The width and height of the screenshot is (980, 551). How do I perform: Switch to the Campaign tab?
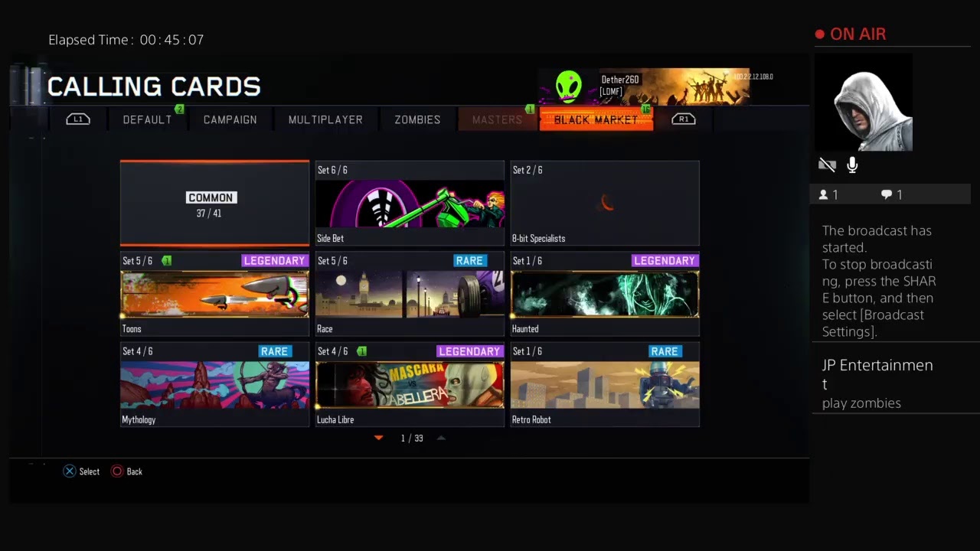[230, 119]
